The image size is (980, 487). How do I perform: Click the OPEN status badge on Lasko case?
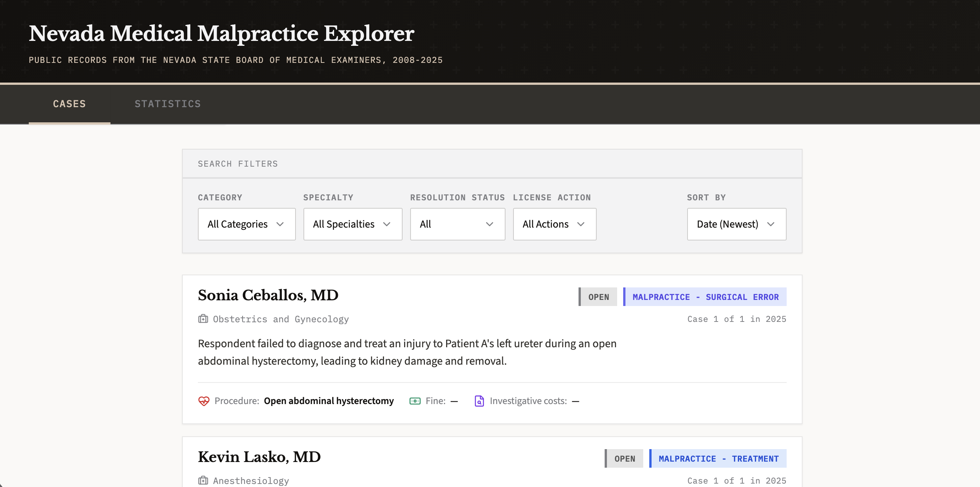coord(624,459)
